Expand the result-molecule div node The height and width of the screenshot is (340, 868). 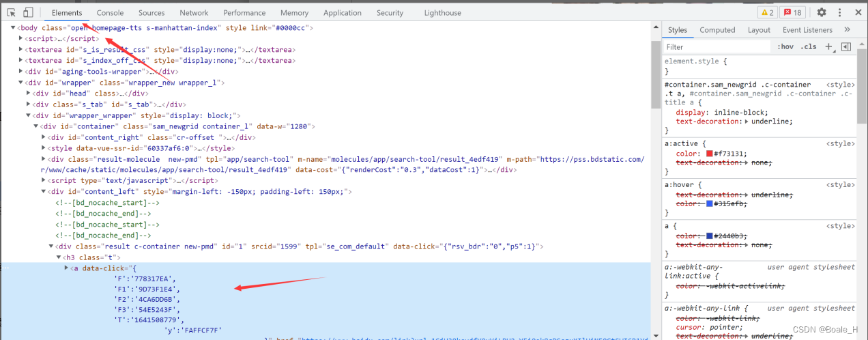(x=44, y=159)
